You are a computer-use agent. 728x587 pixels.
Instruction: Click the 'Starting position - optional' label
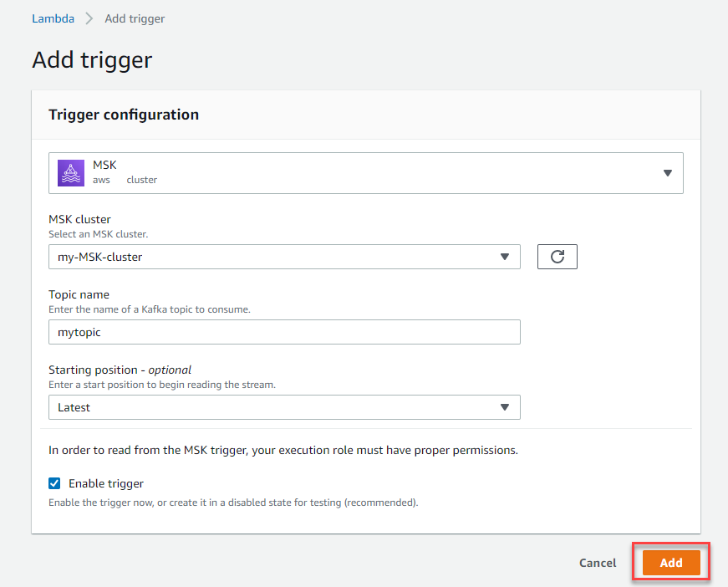point(120,370)
